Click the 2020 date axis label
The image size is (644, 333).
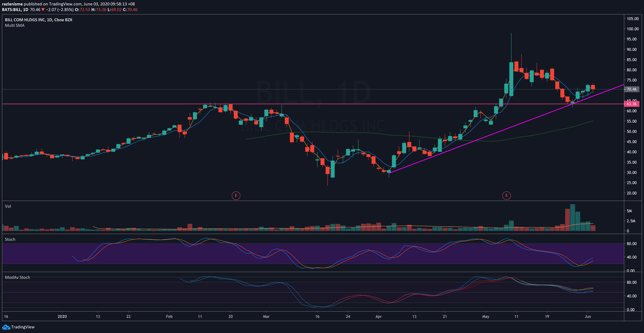point(62,317)
